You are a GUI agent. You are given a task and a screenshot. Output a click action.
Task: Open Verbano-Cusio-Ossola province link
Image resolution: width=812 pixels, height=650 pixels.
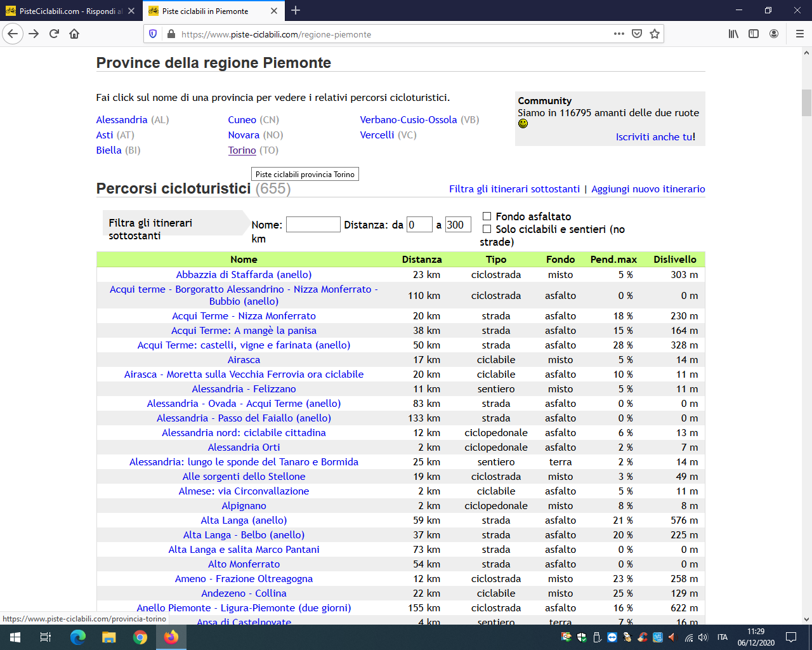click(409, 120)
